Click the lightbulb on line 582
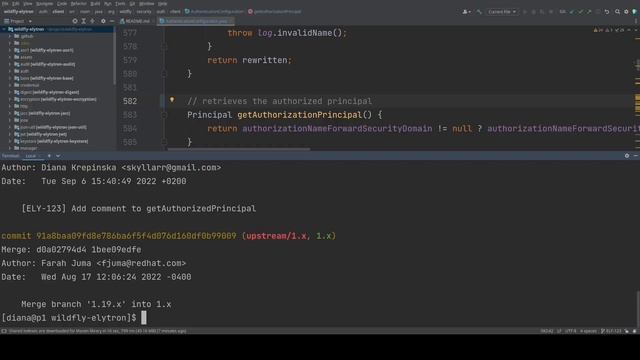Image resolution: width=640 pixels, height=360 pixels. [172, 100]
